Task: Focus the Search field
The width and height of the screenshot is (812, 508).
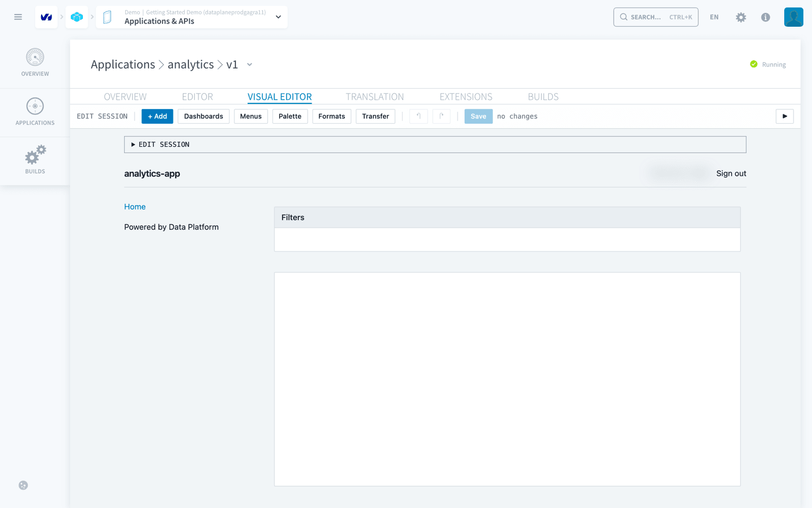Action: tap(655, 17)
